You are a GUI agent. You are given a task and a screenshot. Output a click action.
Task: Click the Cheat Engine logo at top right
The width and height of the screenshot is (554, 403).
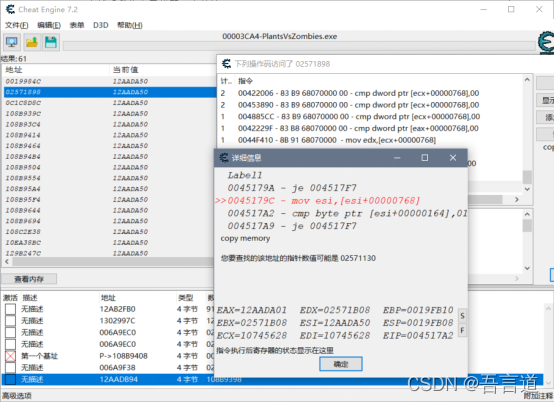546,43
